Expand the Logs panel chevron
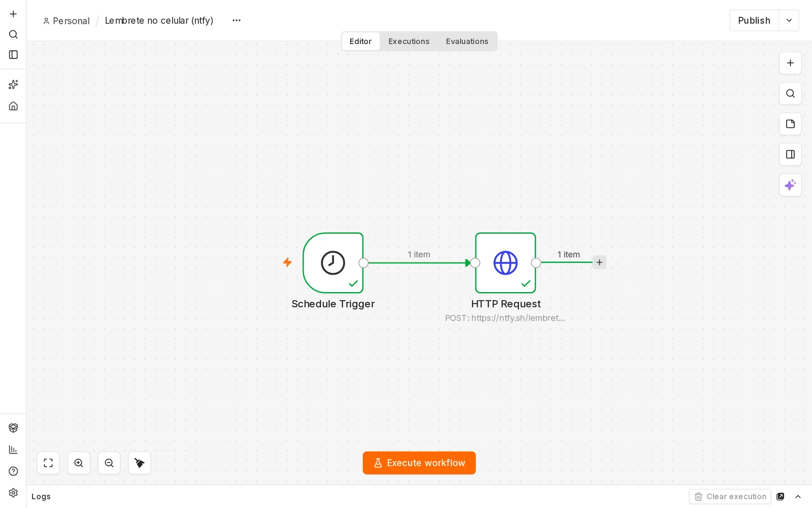 (x=798, y=496)
